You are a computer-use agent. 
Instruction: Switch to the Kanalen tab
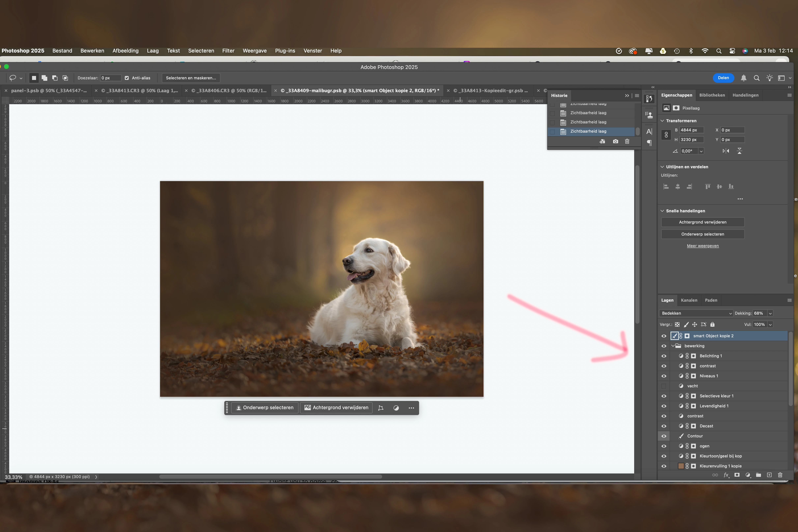tap(689, 300)
